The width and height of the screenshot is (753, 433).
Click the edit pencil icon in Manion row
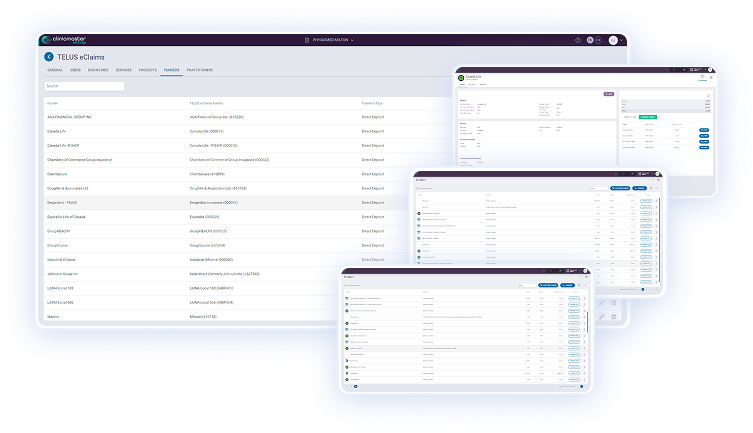tap(601, 316)
